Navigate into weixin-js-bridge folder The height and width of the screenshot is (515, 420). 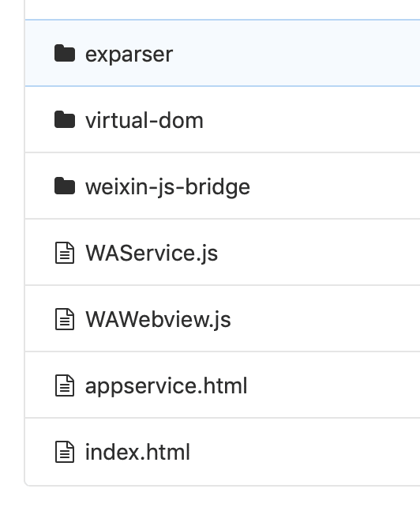point(167,187)
